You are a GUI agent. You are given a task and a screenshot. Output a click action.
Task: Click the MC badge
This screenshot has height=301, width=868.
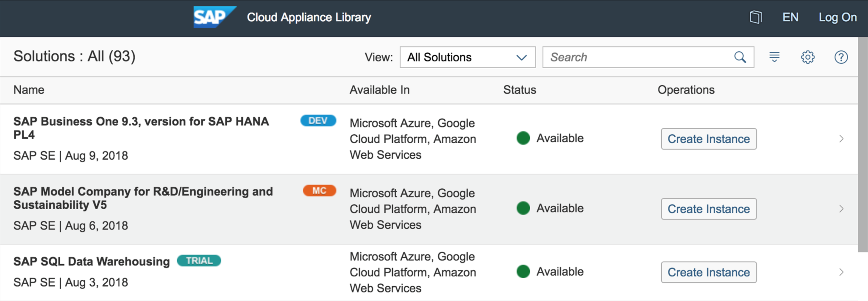[x=319, y=191]
